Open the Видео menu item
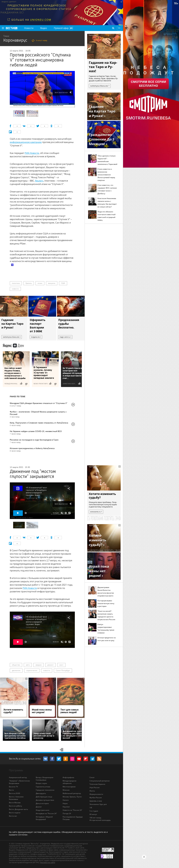179x868 pixels. pyautogui.click(x=43, y=28)
